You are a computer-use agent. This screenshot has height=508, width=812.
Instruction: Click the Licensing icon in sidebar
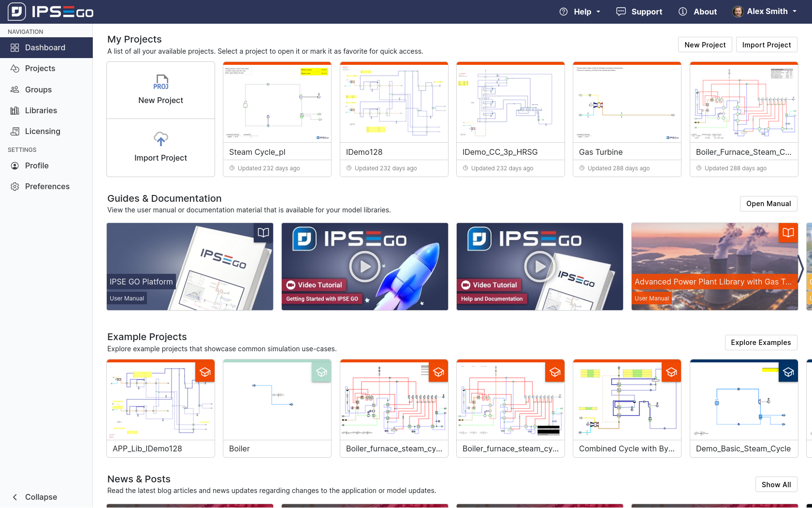(15, 131)
